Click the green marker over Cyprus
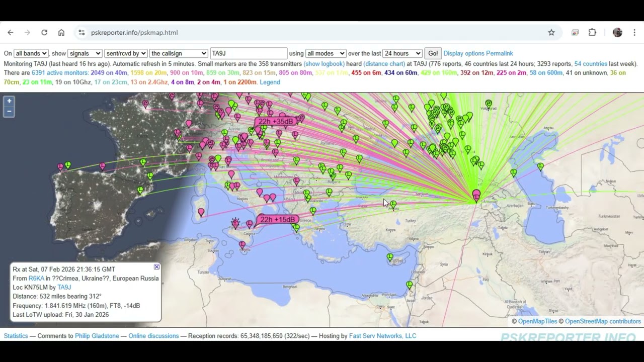 point(390,258)
